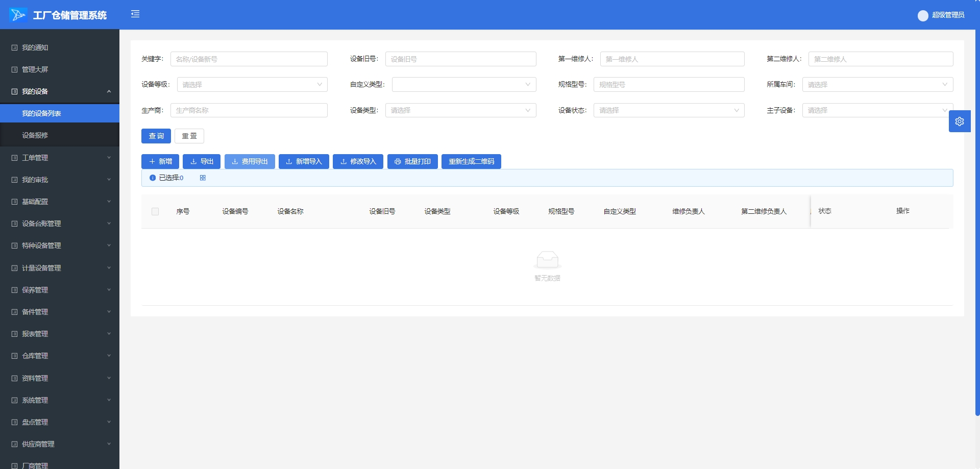Click the grid icon beside selected count

pos(203,178)
